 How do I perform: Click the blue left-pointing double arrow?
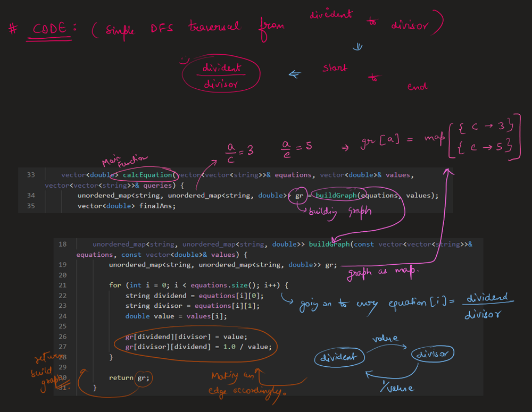(x=295, y=74)
